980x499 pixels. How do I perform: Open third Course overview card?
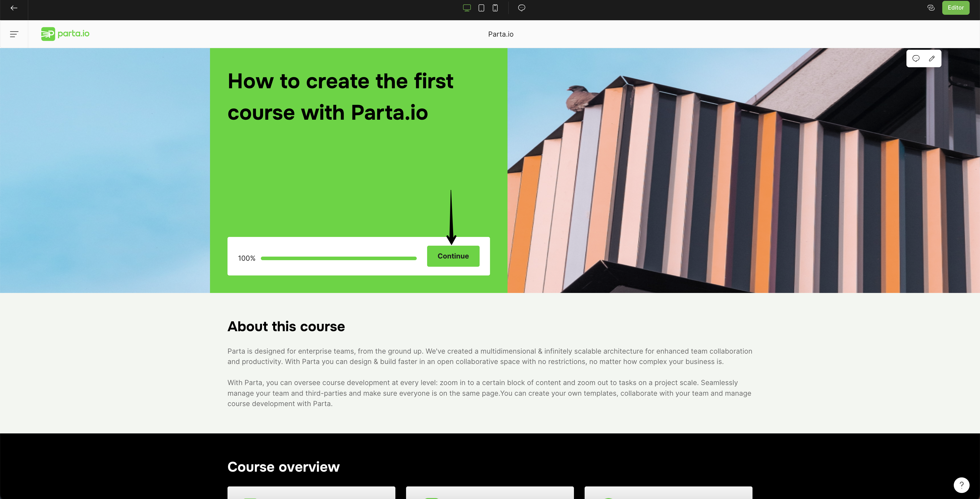click(x=668, y=492)
